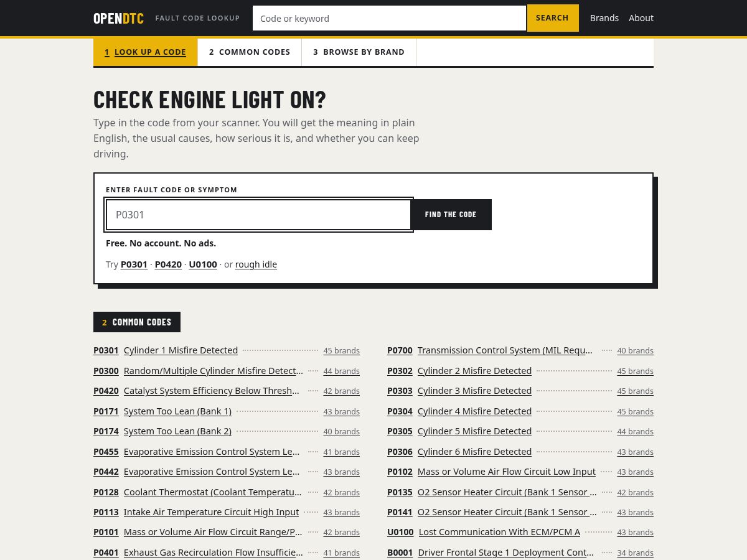Try the P0301 example link
747x560 pixels.
(x=134, y=264)
